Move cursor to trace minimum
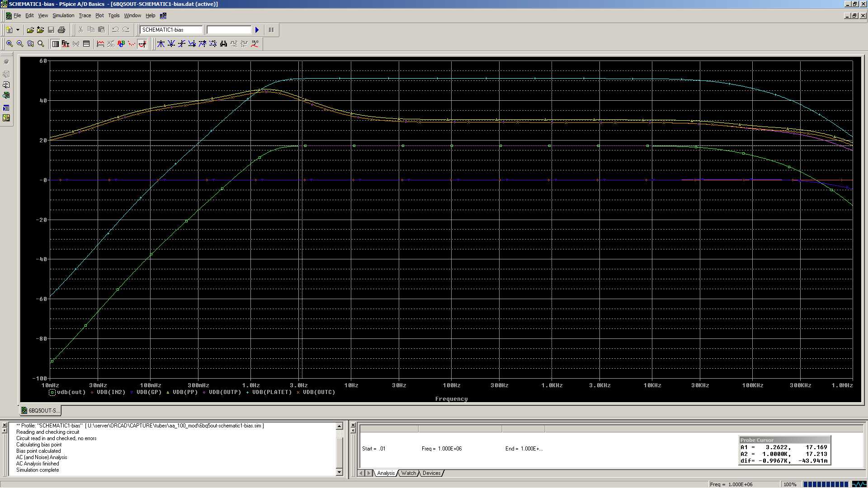 click(x=192, y=44)
